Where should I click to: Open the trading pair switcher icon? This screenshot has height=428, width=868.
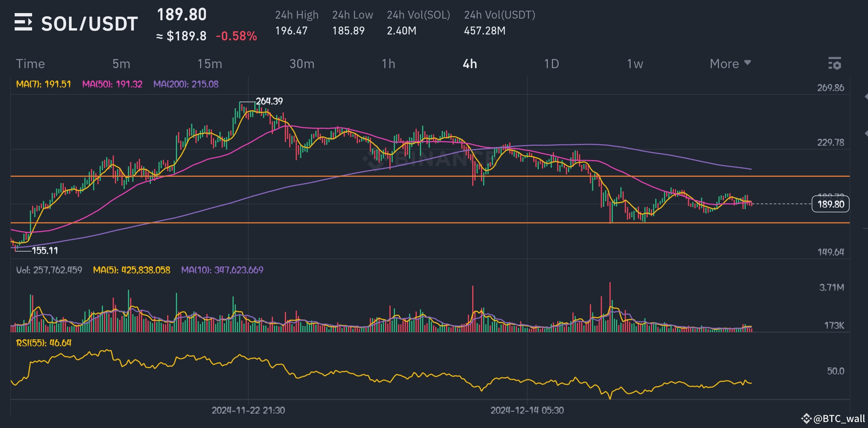[x=23, y=22]
